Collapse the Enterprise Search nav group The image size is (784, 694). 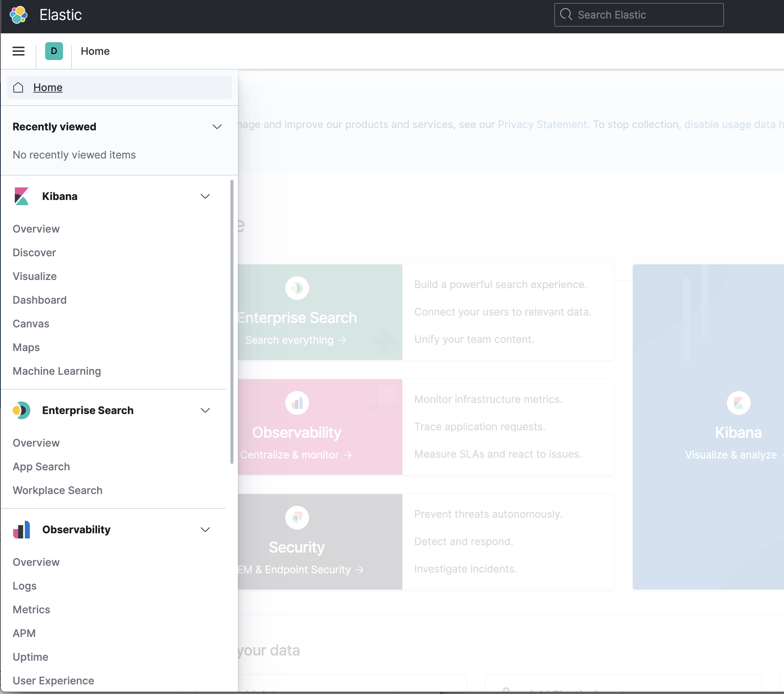coord(205,410)
